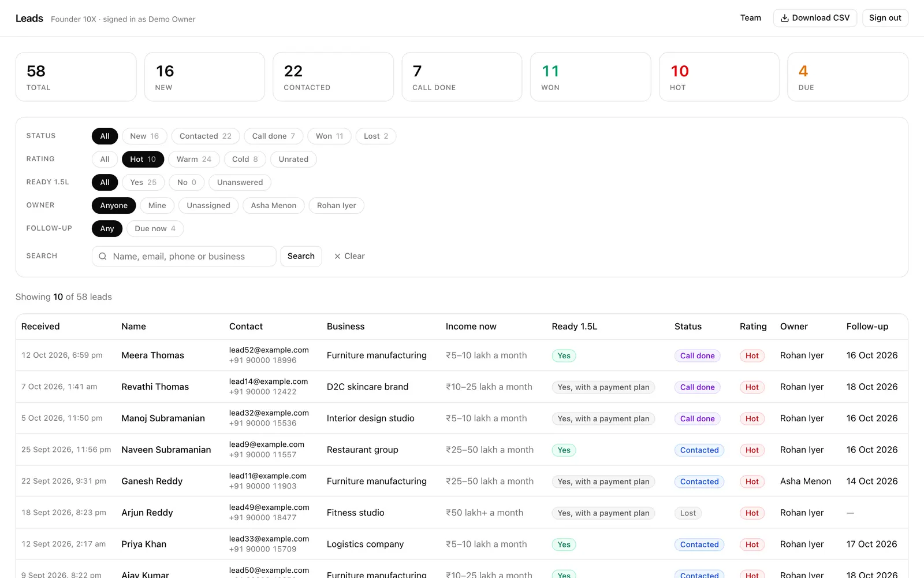The width and height of the screenshot is (924, 578).
Task: Open the 7 Call done summary card
Action: click(462, 77)
